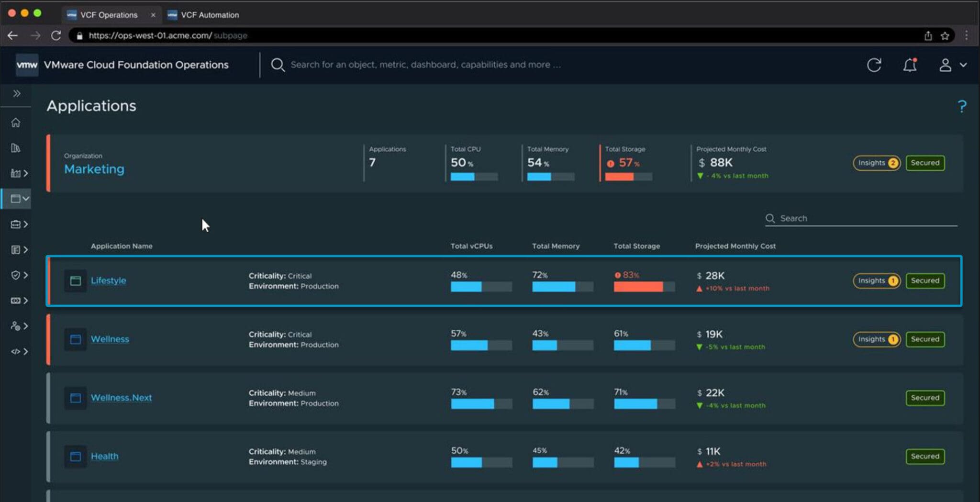The image size is (980, 502).
Task: Open the Wellness application link
Action: click(110, 339)
